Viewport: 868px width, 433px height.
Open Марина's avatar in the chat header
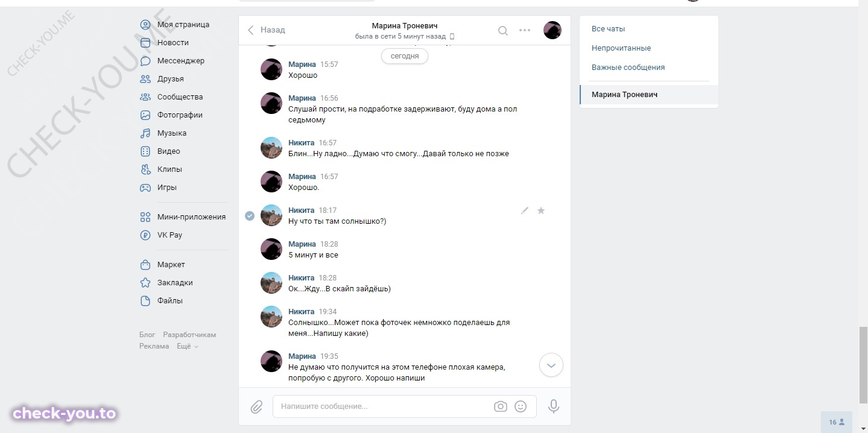(x=553, y=30)
